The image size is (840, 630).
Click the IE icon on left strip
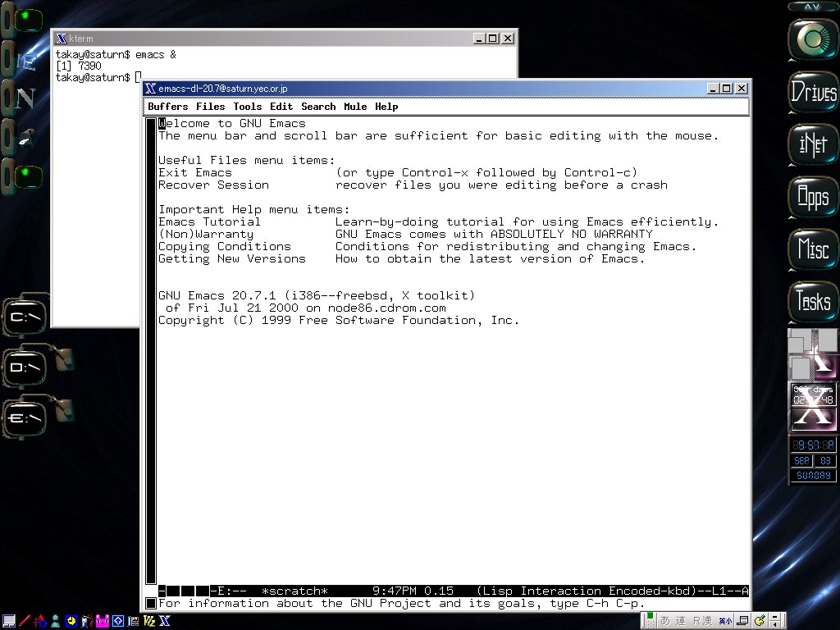pyautogui.click(x=25, y=62)
